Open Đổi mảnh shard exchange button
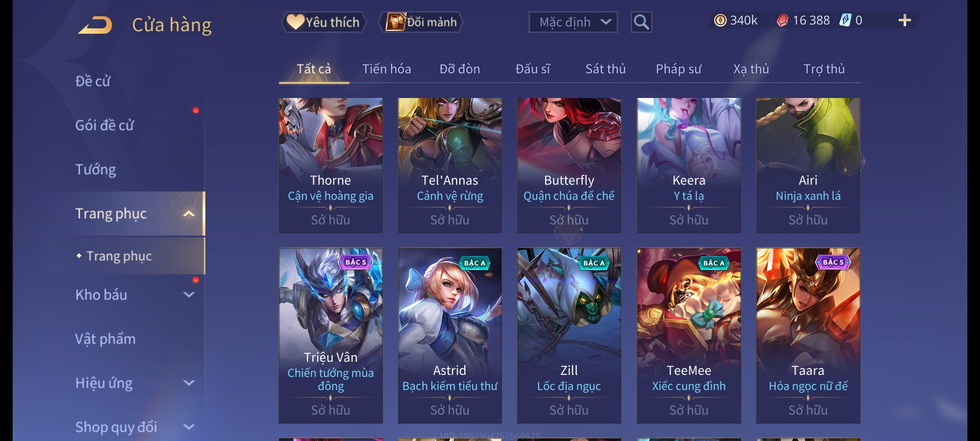 coord(421,22)
